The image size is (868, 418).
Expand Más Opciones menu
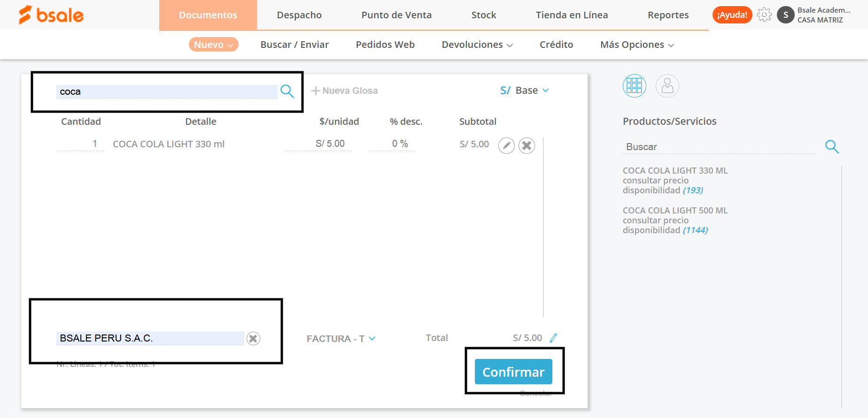pyautogui.click(x=637, y=45)
